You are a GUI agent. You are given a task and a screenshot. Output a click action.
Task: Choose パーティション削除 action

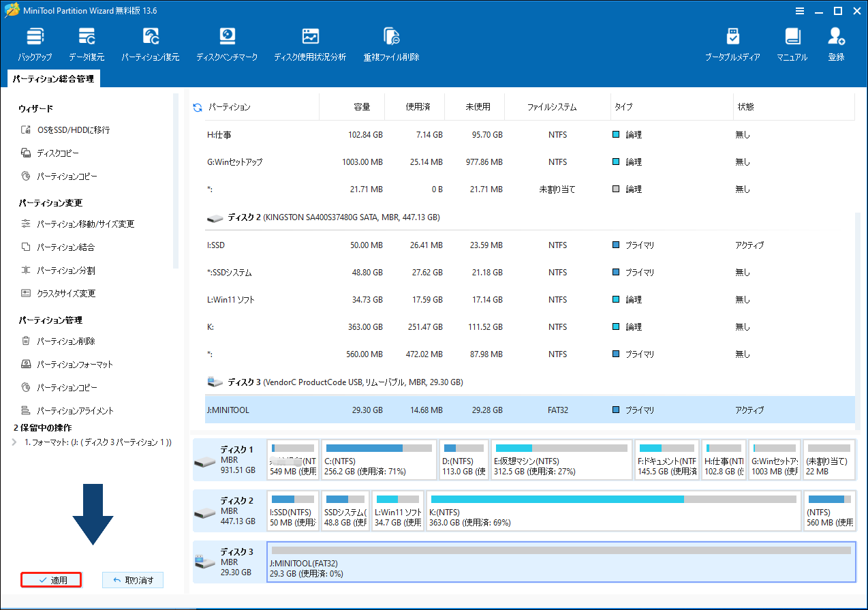click(58, 341)
